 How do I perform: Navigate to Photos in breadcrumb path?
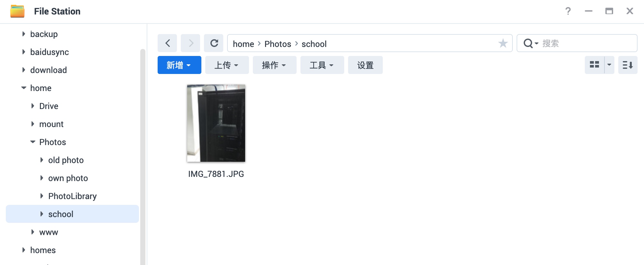[x=278, y=44]
